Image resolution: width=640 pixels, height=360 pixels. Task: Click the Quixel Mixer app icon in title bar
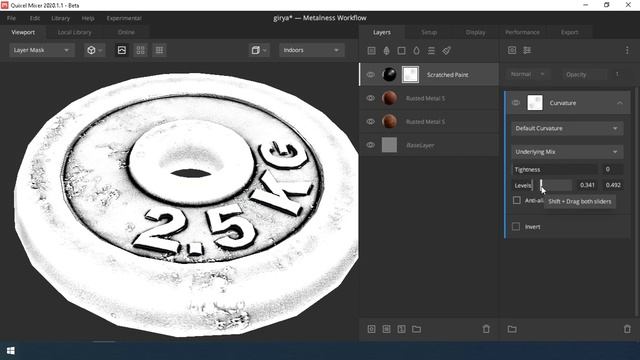pos(5,5)
